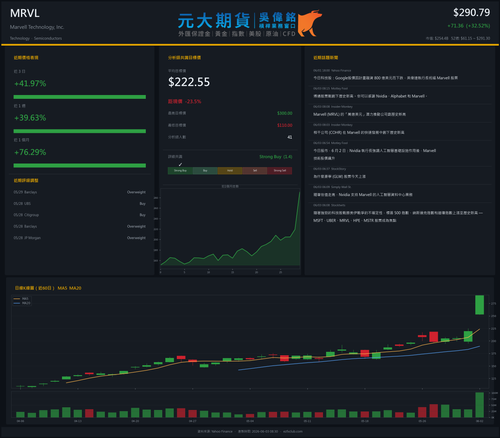Click the MRVL ticker symbol
This screenshot has width=500, height=438.
tap(25, 13)
